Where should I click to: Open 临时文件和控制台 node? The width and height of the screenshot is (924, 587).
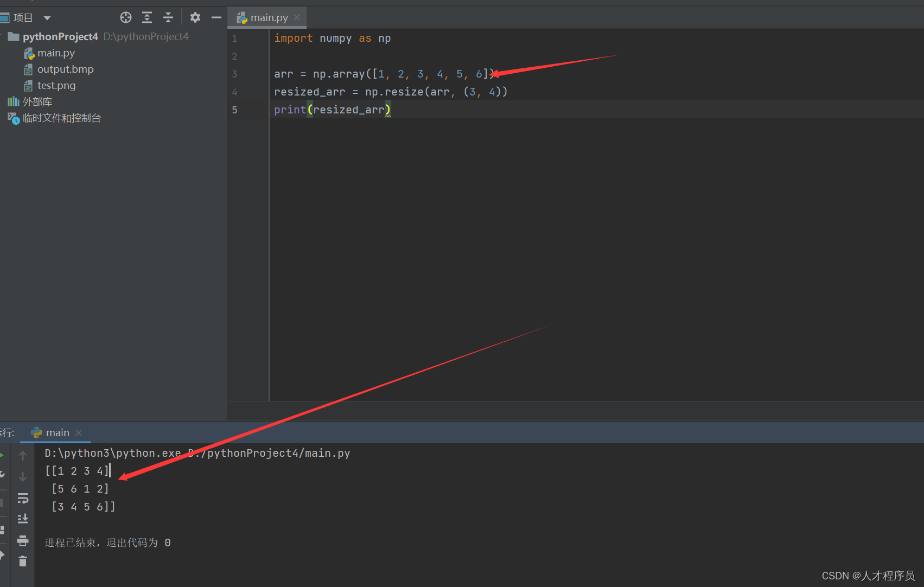[61, 118]
